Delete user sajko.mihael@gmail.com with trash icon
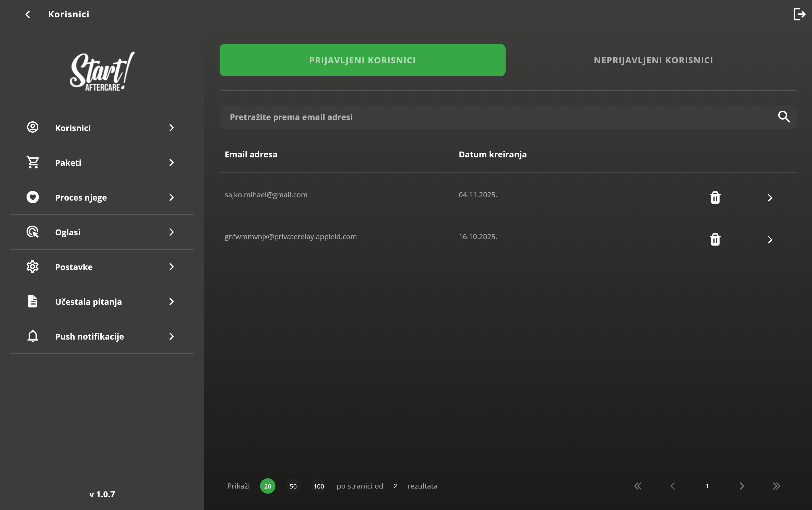Viewport: 812px width, 510px height. pos(715,198)
